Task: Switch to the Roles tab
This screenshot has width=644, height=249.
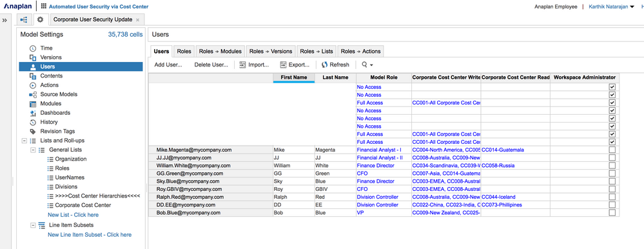Action: coord(184,52)
